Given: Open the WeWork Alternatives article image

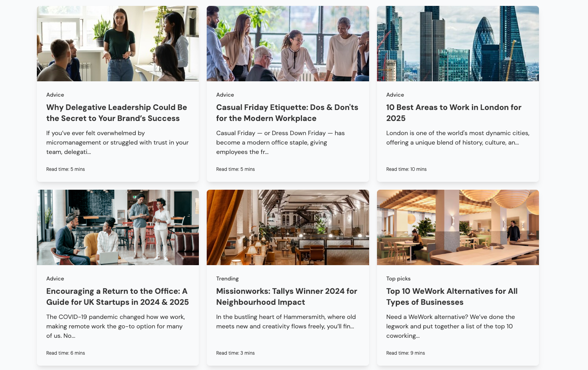Looking at the screenshot, I should coord(458,227).
